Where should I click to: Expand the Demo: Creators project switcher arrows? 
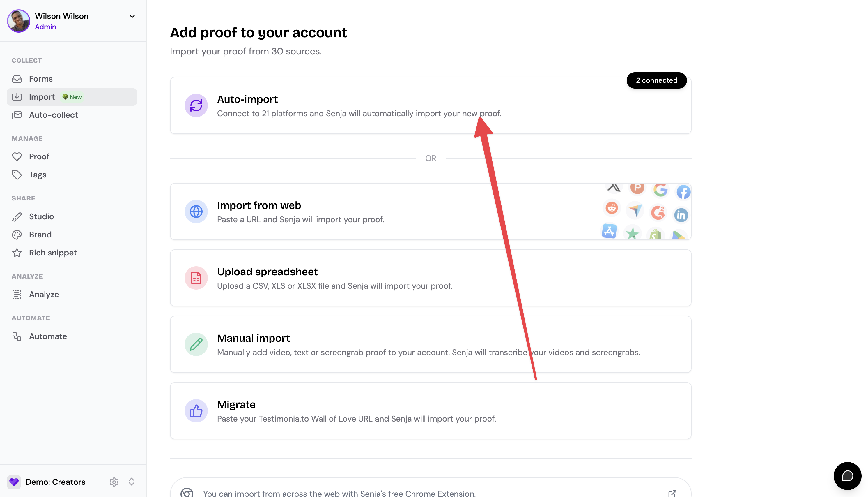pos(132,482)
